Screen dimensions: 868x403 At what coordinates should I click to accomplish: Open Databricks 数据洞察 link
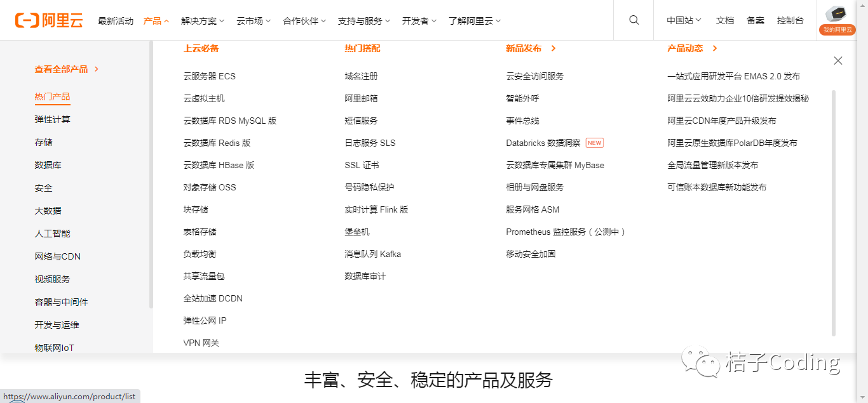pyautogui.click(x=543, y=143)
